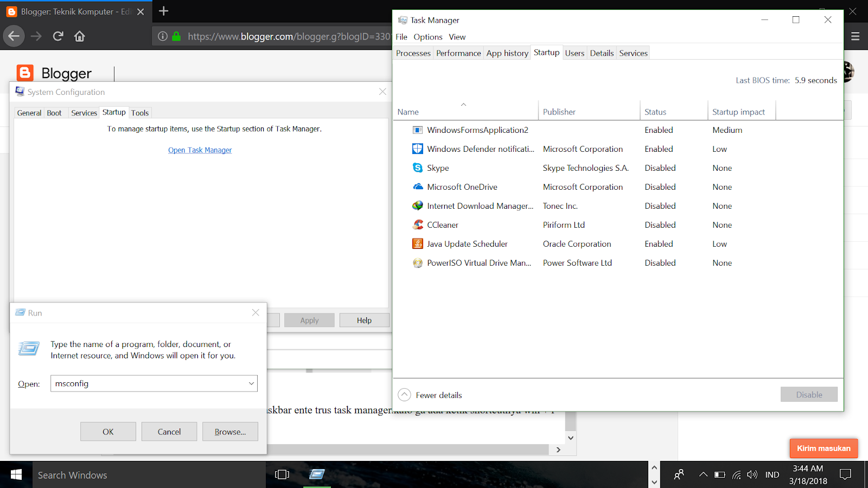Select the Skype startup item icon
The image size is (868, 488).
417,168
